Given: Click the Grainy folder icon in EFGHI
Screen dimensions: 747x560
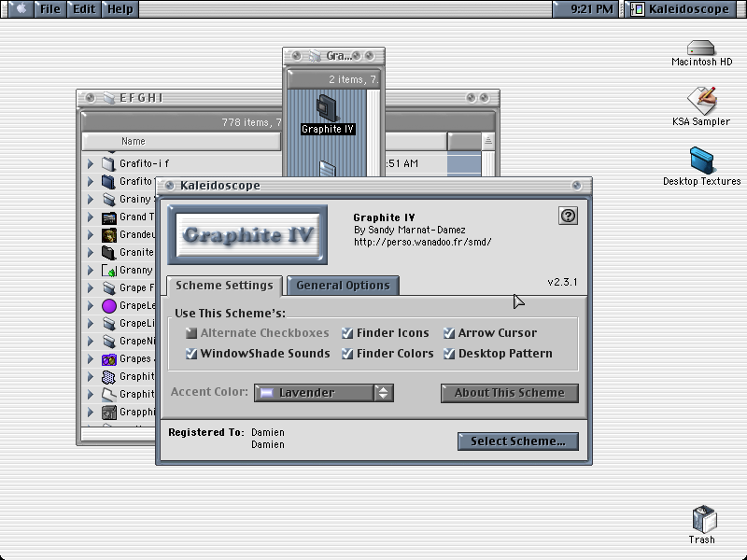Looking at the screenshot, I should point(108,199).
